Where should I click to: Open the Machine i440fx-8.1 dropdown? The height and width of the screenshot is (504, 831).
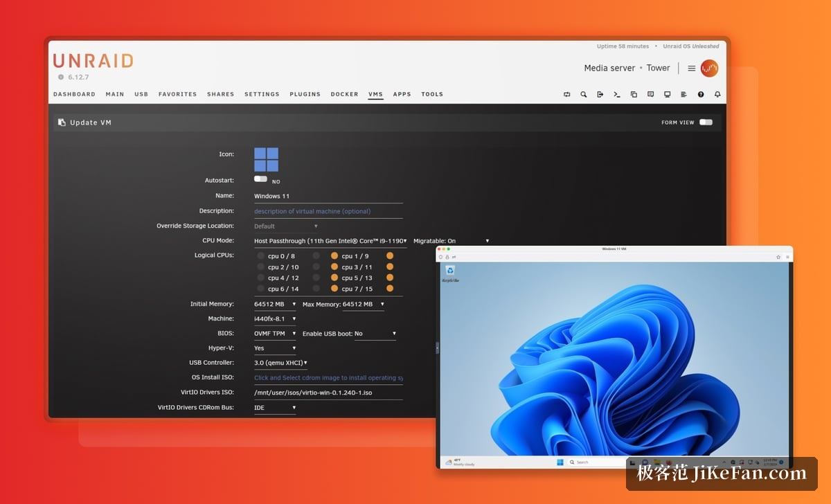point(275,319)
